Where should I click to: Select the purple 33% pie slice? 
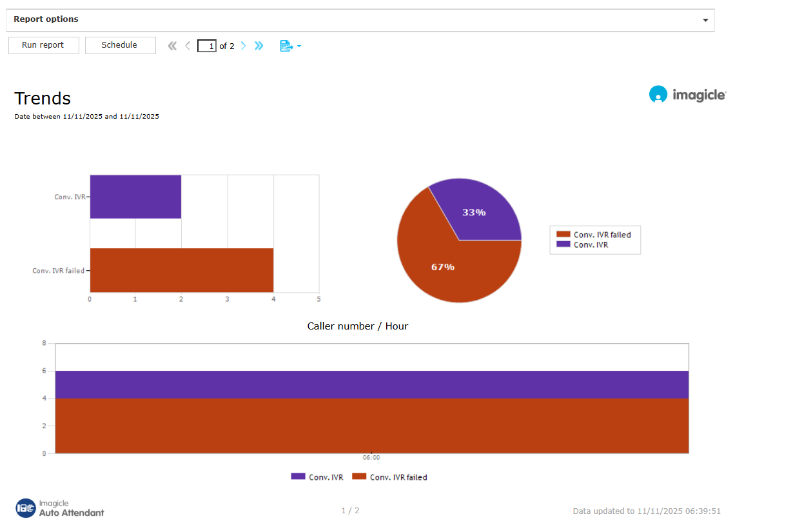tap(480, 210)
